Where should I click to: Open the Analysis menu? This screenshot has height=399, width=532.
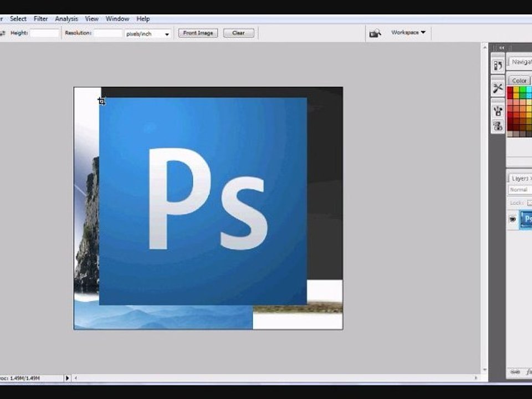coord(66,19)
